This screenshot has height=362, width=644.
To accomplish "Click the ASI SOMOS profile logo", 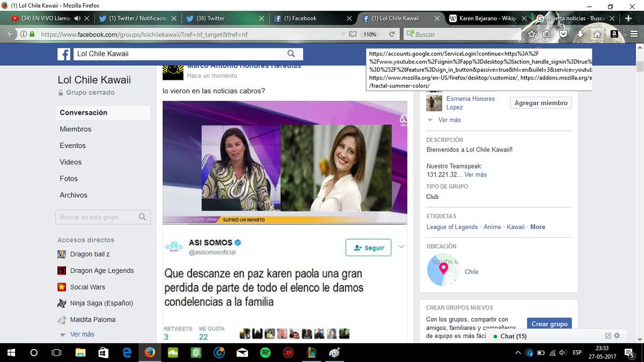I will point(174,247).
